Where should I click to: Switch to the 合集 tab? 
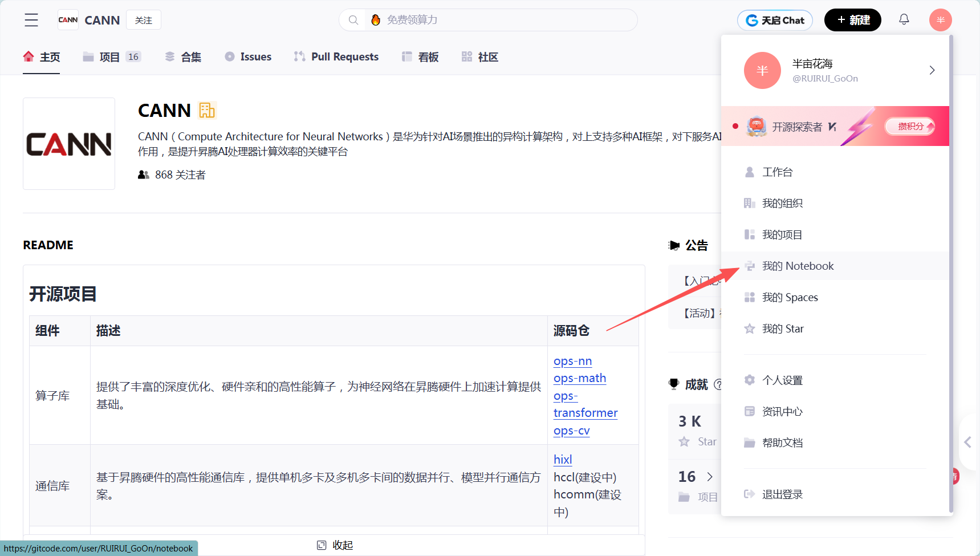click(183, 56)
